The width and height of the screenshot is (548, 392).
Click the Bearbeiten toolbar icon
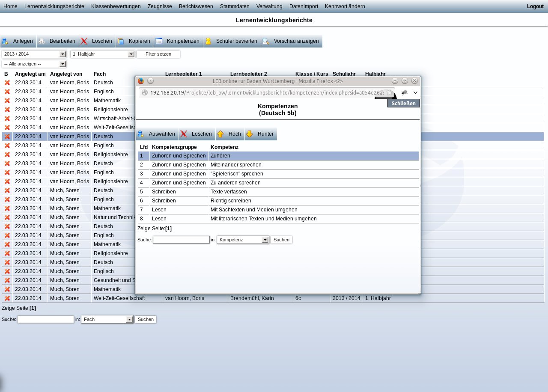(x=42, y=41)
